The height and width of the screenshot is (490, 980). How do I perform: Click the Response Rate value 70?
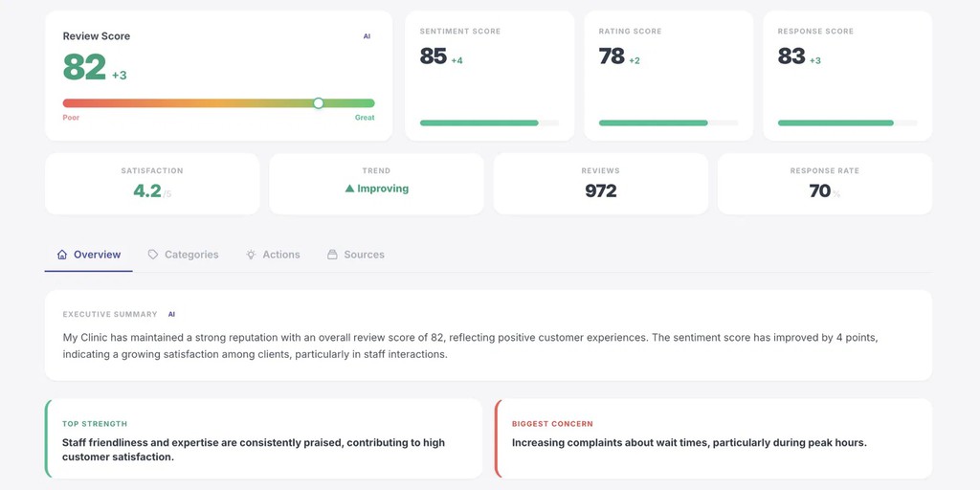[x=819, y=190]
